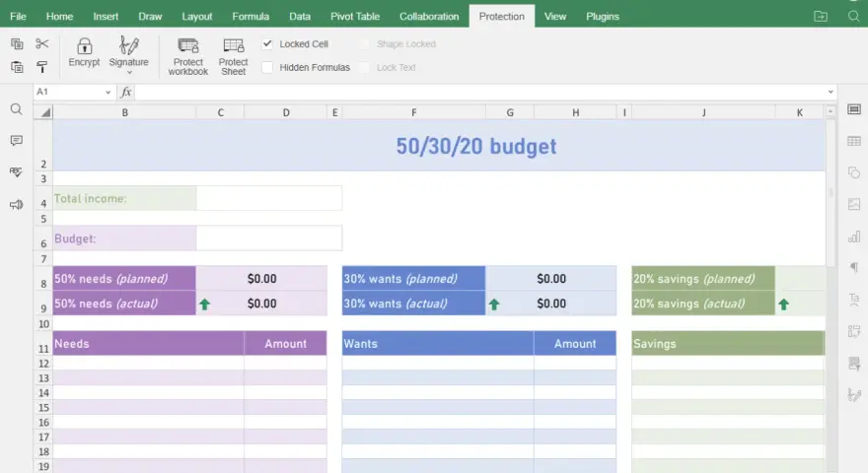Toggle the Shape Locked checkbox

coord(364,43)
